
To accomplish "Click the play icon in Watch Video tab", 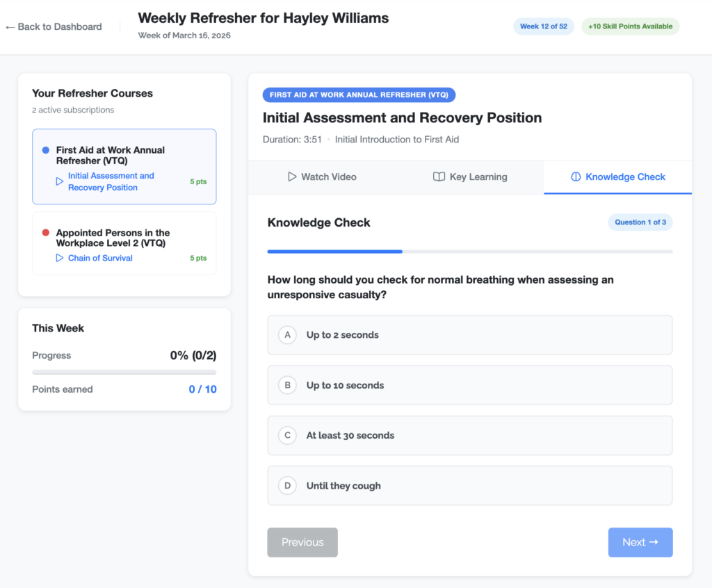I will coord(292,177).
